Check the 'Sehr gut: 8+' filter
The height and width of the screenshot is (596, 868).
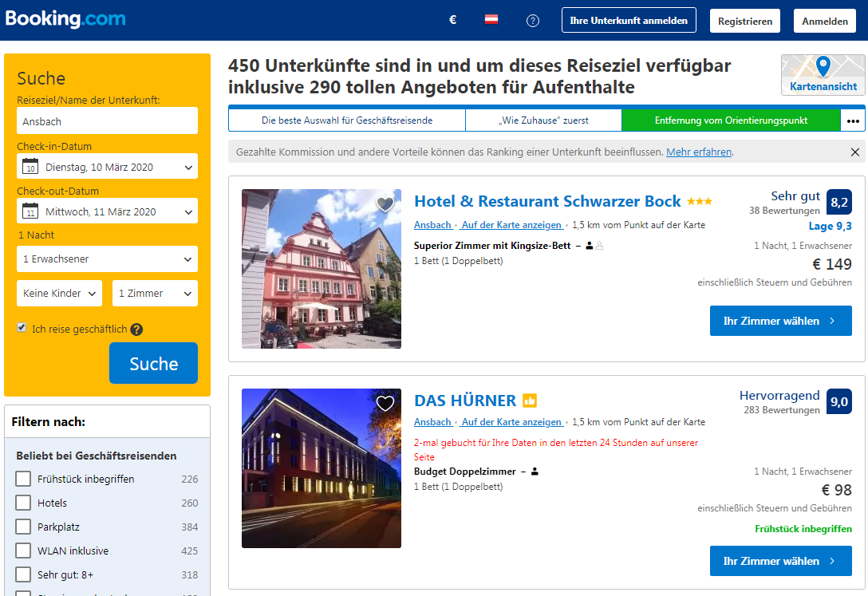23,574
